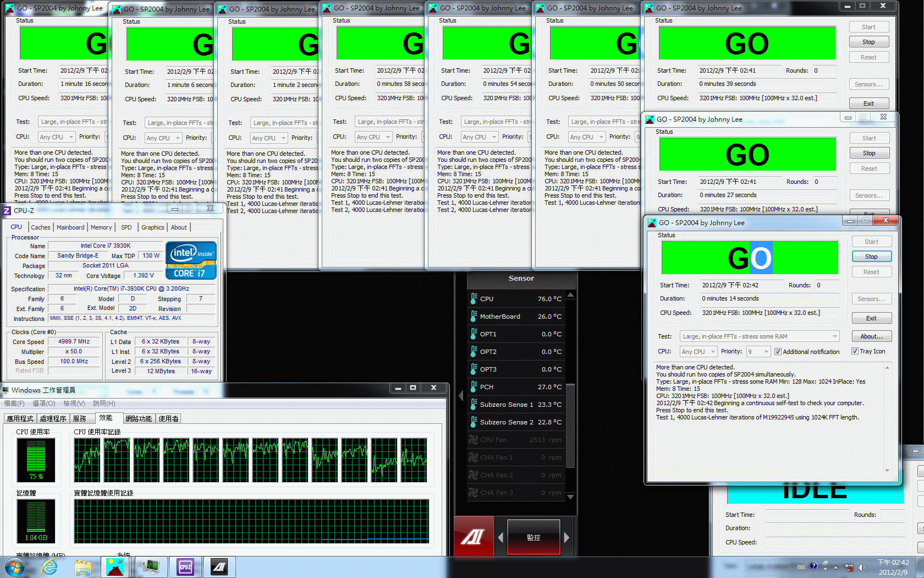Click the right arrow beside the 監控 button

tap(566, 537)
